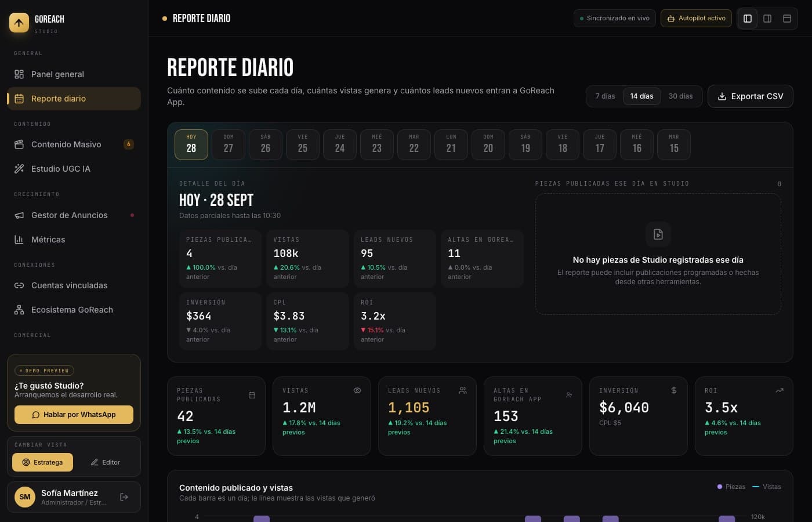Select the 30 días range
The image size is (812, 522).
point(680,96)
